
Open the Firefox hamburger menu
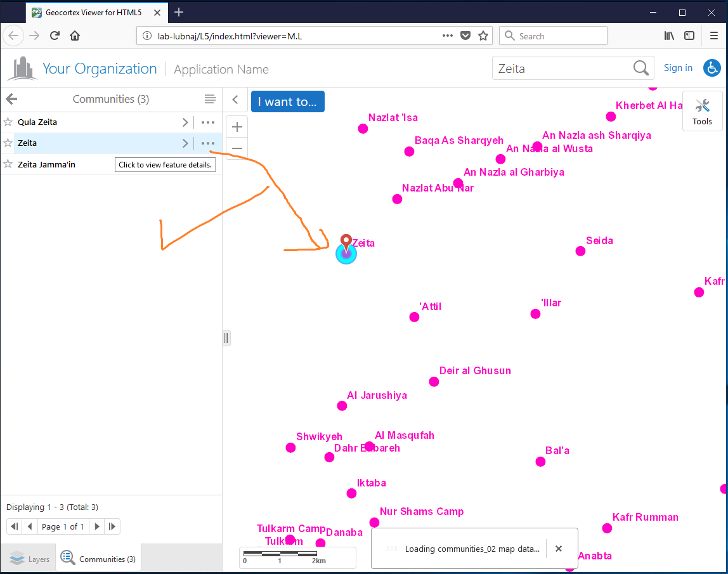tap(714, 36)
